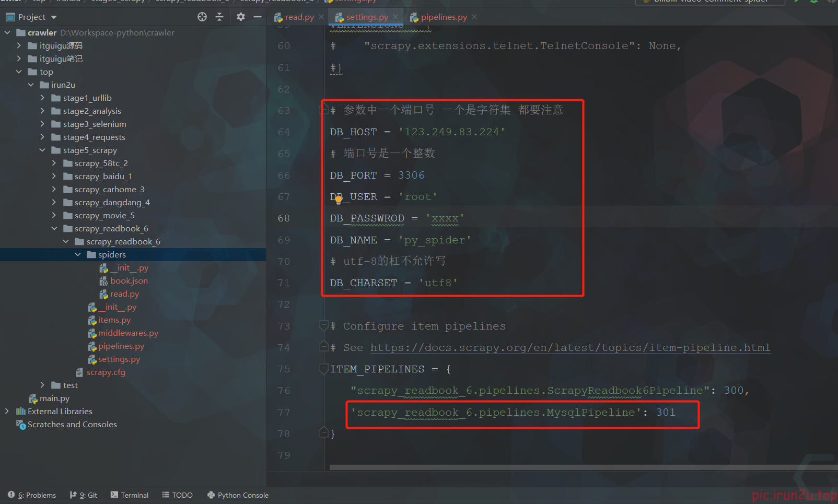The height and width of the screenshot is (504, 838).
Task: Expand the External Libraries node
Action: pyautogui.click(x=6, y=411)
